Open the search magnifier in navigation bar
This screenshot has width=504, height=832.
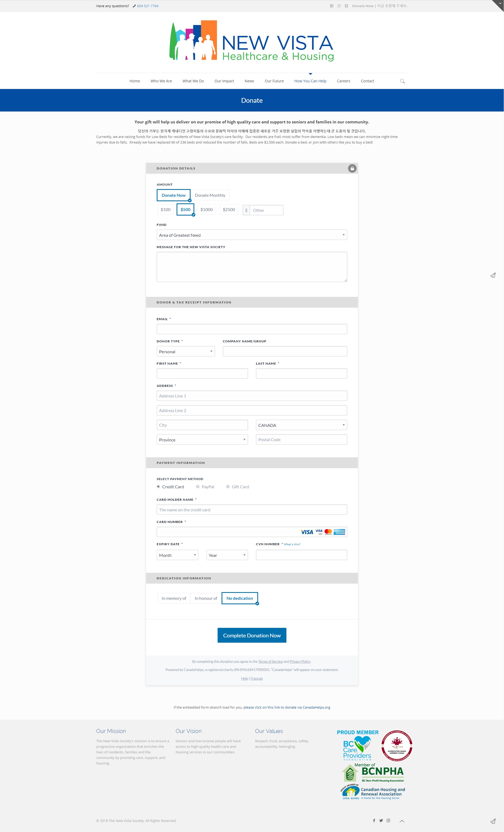402,81
